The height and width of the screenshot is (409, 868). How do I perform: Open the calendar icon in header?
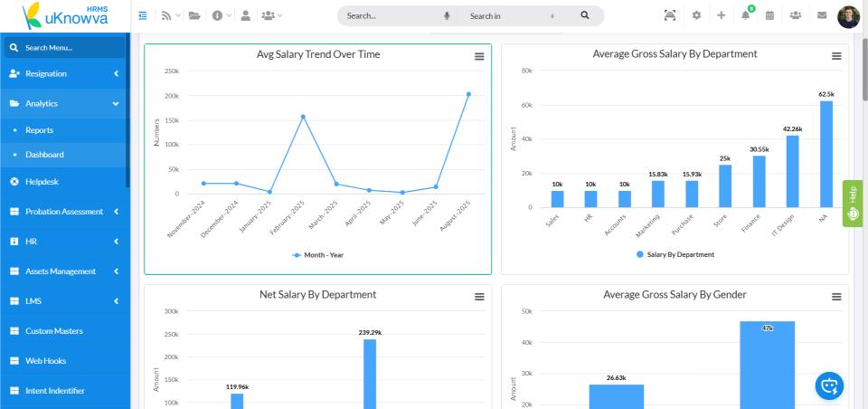769,15
